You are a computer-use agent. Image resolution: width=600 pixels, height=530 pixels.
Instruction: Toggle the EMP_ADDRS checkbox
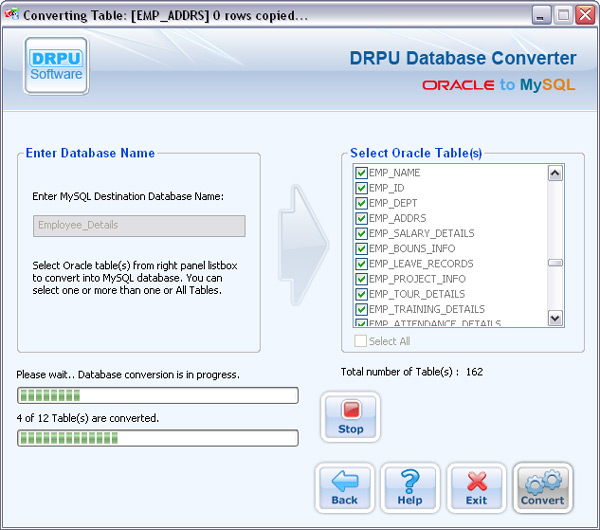(x=361, y=219)
